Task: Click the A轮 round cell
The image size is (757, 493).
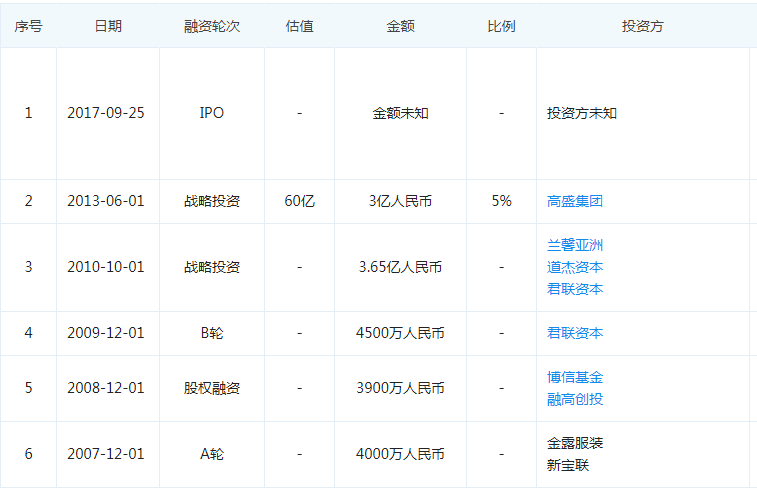Action: [212, 454]
